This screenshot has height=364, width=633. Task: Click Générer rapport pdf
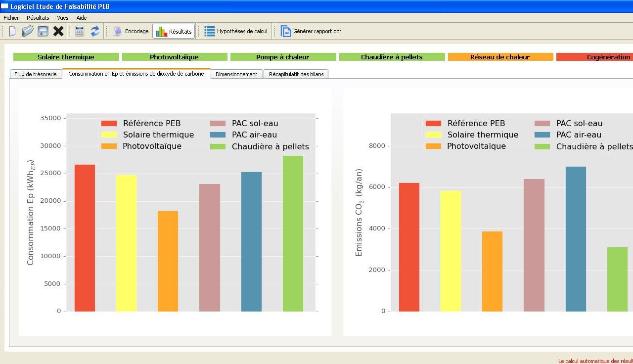point(311,31)
